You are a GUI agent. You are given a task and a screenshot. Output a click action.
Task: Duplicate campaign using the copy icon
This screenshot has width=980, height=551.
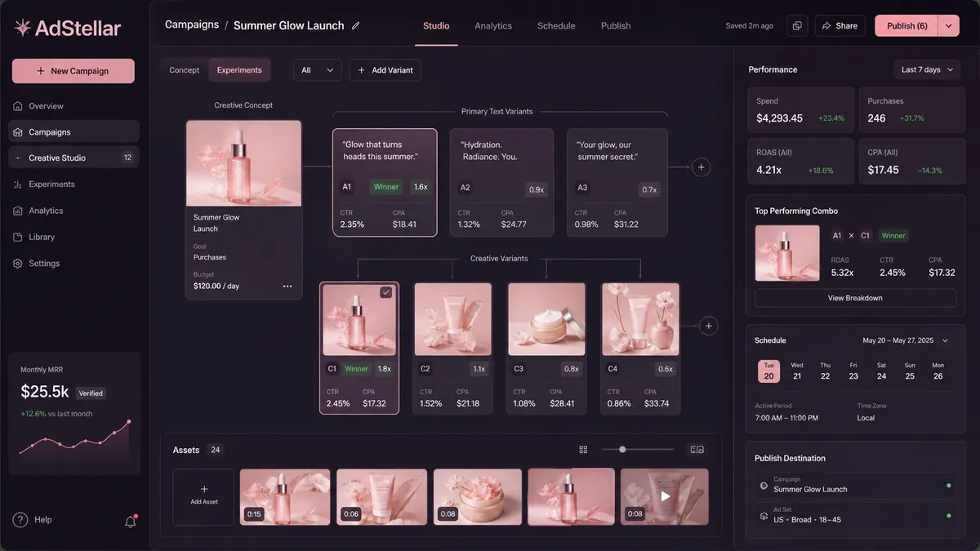[x=797, y=26]
